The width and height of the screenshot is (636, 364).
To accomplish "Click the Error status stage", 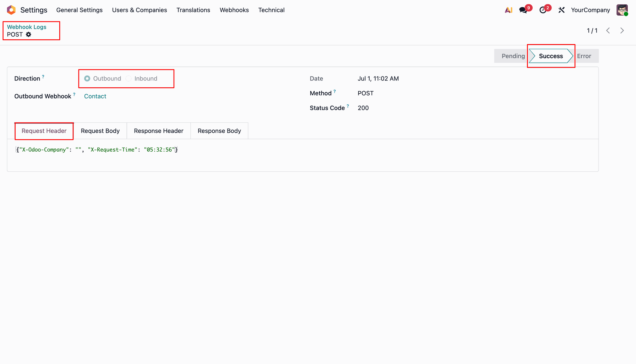I will tap(584, 56).
